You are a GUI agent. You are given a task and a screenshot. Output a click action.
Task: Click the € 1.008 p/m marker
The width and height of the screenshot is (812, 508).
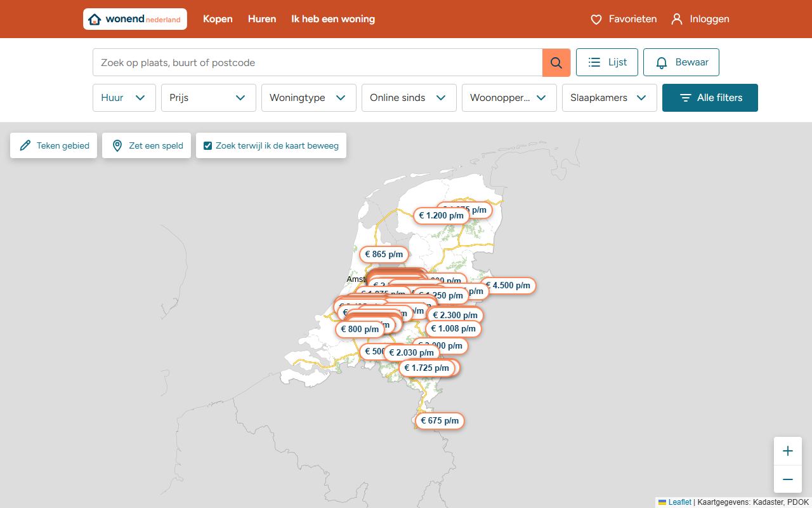tap(454, 328)
